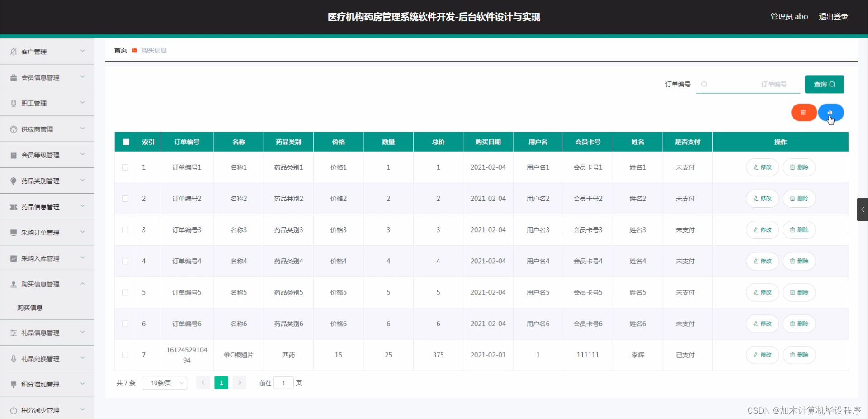
Task: Click the orange batch delete icon
Action: (803, 112)
